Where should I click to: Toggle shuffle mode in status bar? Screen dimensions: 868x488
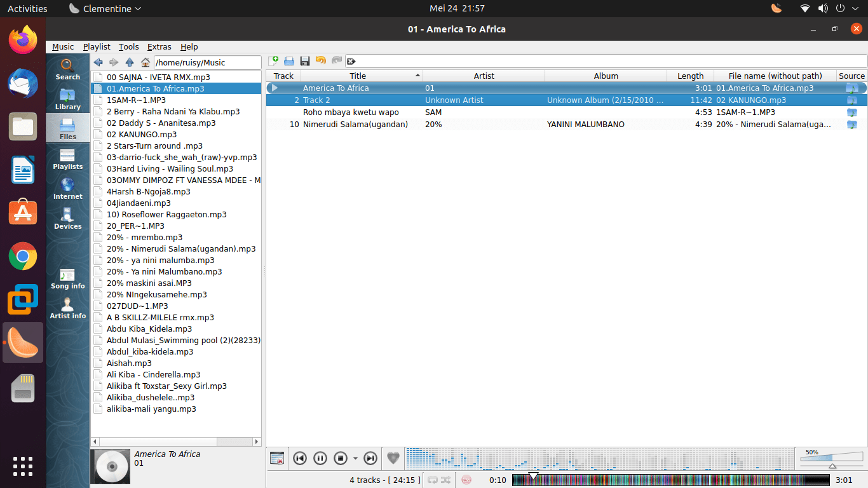pos(446,480)
